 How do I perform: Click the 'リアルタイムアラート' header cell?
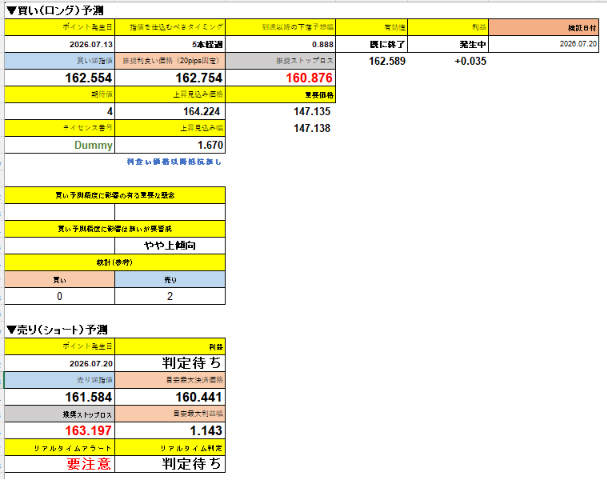(60, 448)
